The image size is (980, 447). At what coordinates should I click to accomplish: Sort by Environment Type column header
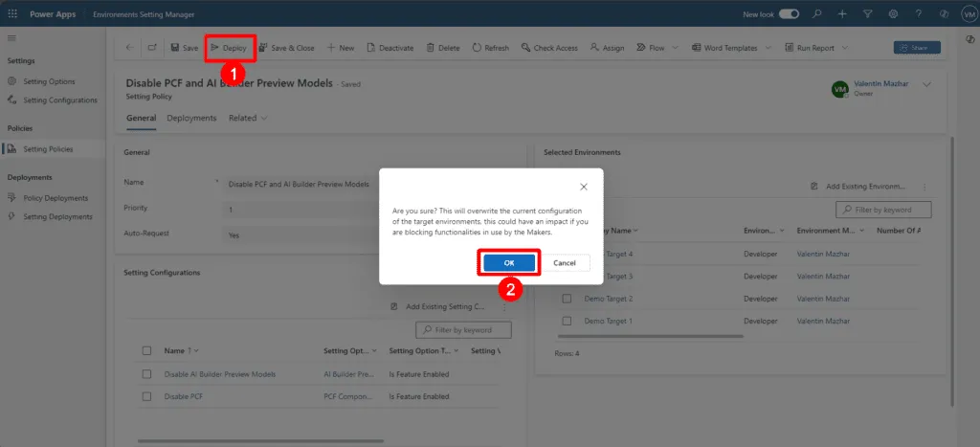(x=763, y=231)
